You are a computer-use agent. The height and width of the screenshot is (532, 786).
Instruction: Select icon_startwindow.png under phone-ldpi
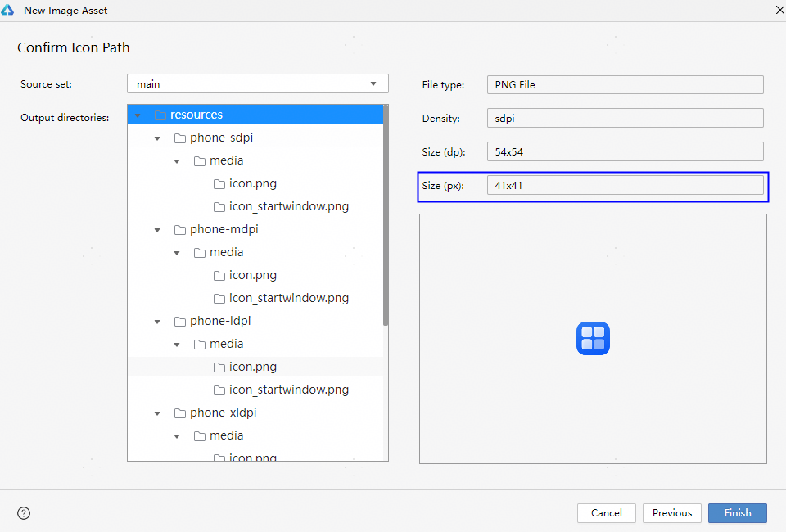(x=288, y=390)
